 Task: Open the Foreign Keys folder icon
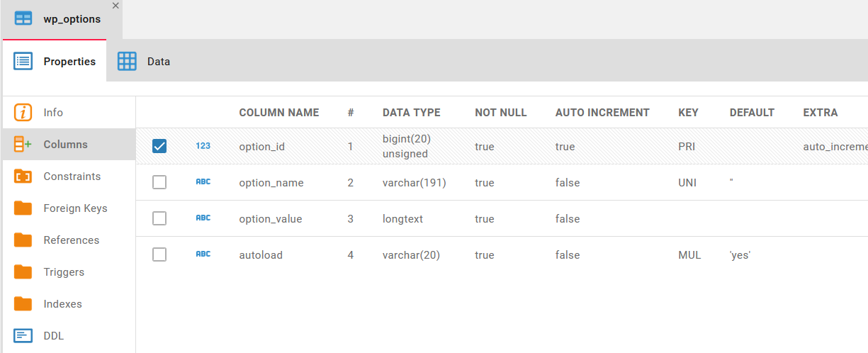[23, 208]
